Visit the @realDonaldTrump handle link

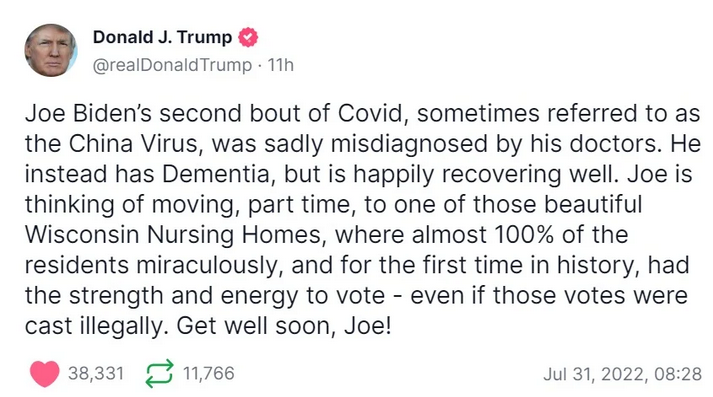coord(172,65)
